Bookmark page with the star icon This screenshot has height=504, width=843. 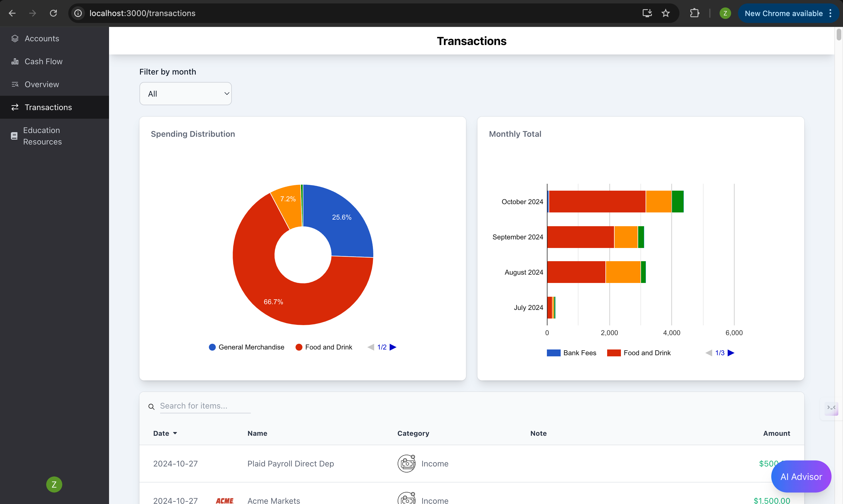(665, 13)
